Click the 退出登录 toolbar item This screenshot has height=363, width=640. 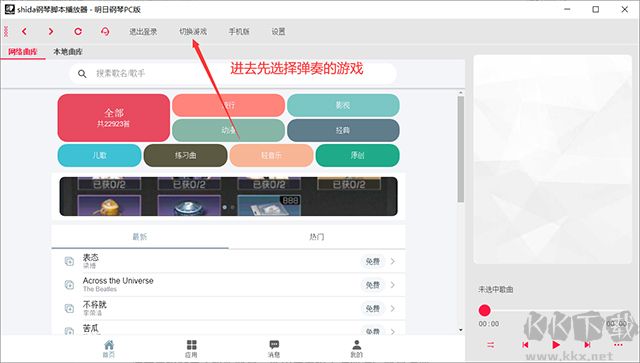tap(143, 31)
